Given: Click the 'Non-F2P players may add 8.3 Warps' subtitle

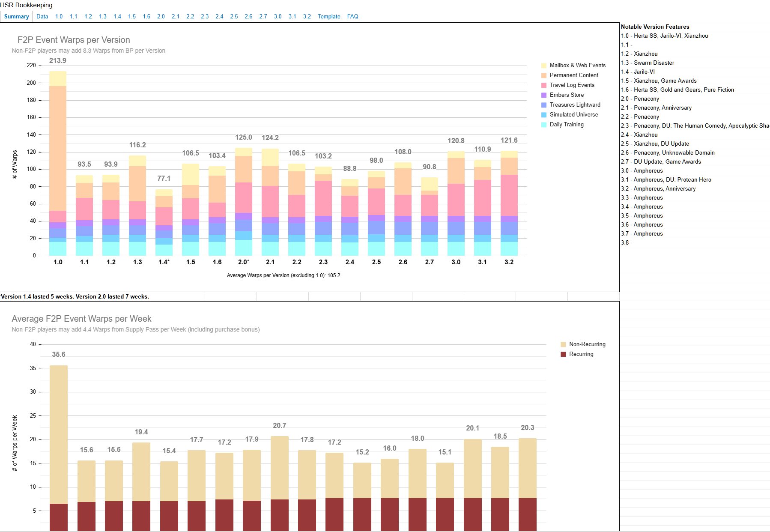Looking at the screenshot, I should [89, 51].
